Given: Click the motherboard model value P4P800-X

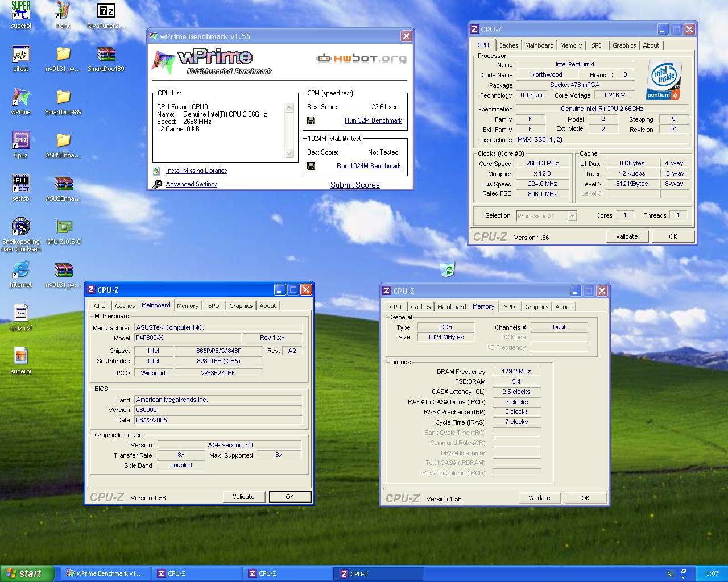Looking at the screenshot, I should point(188,338).
